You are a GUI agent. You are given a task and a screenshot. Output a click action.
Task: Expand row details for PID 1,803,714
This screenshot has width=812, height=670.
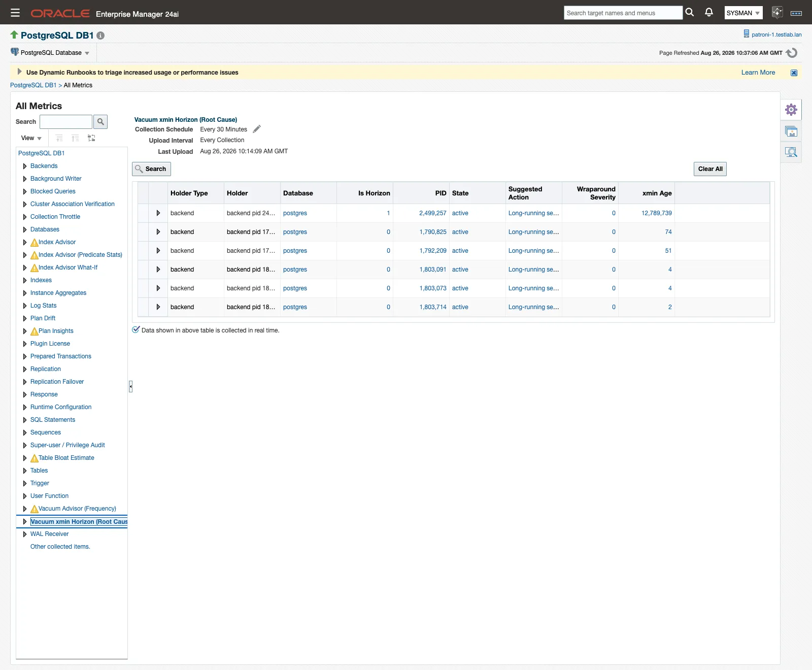click(x=158, y=307)
